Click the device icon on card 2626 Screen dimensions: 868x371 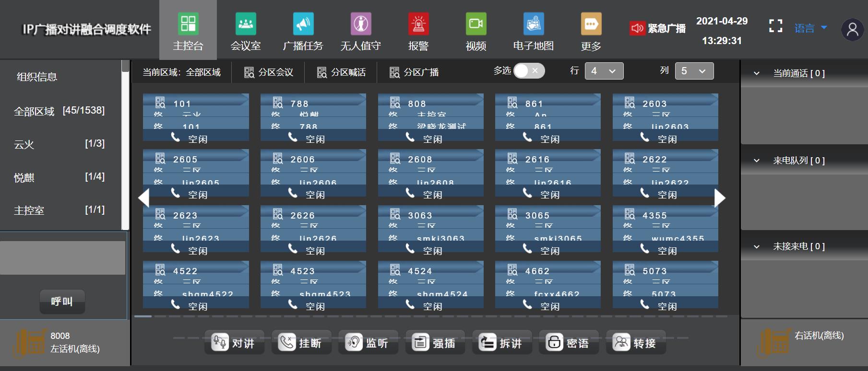(278, 214)
